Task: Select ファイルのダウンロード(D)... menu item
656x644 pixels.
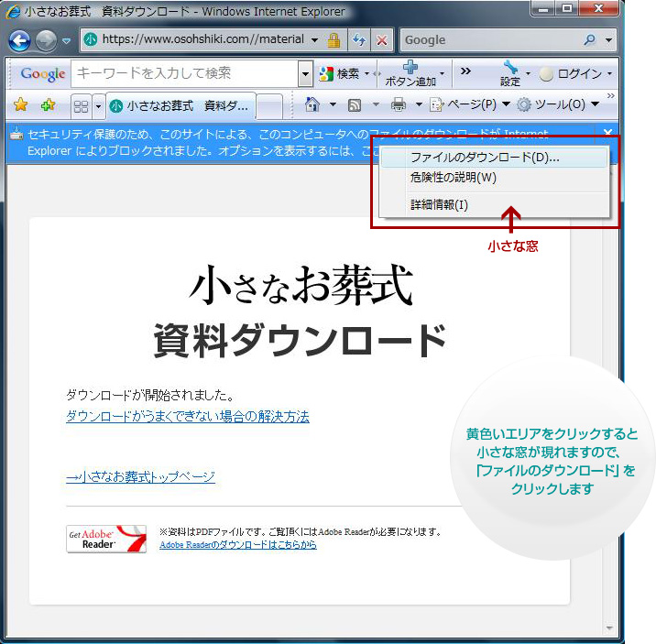Action: 494,158
